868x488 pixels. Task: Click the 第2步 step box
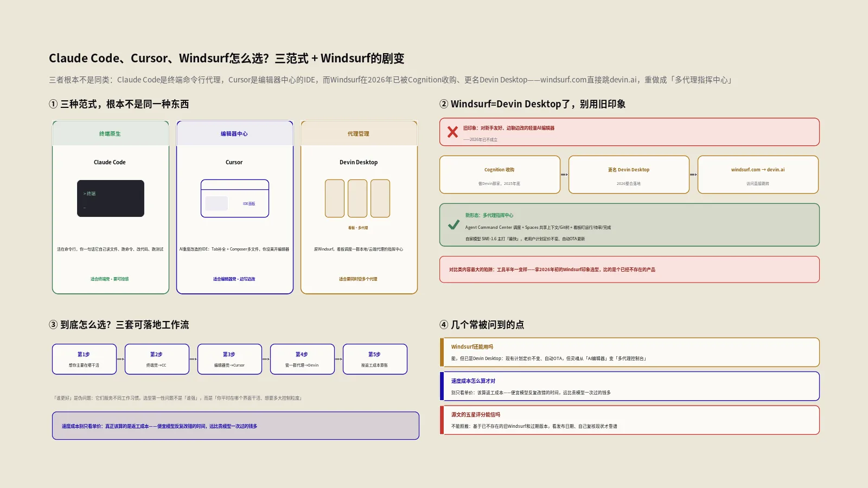click(157, 359)
